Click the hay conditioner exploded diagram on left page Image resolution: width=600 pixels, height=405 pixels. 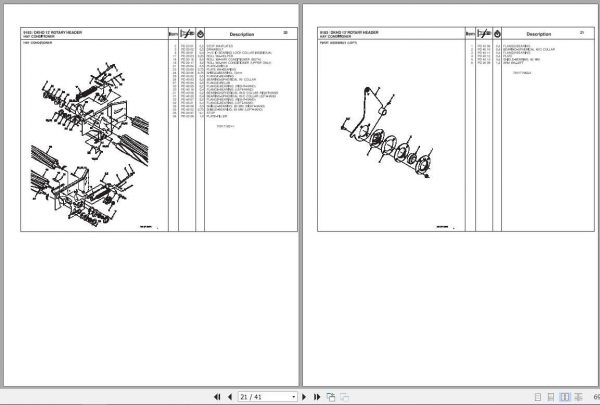click(x=90, y=146)
